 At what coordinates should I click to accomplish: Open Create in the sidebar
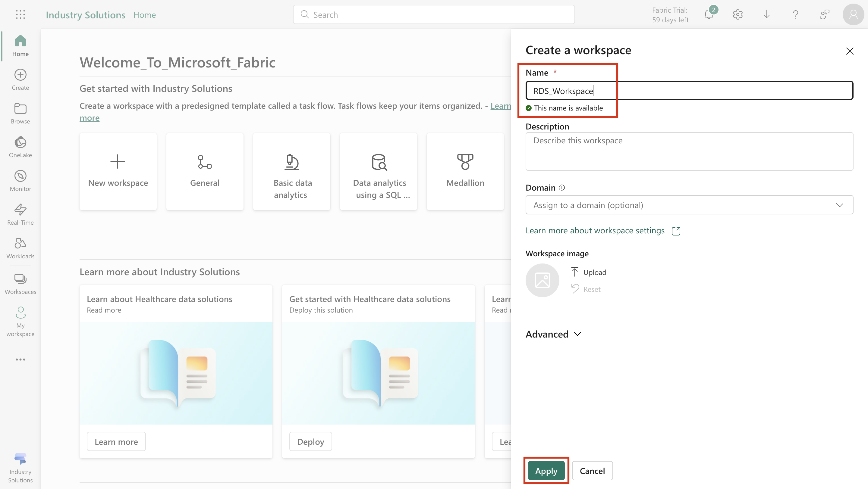click(x=20, y=80)
